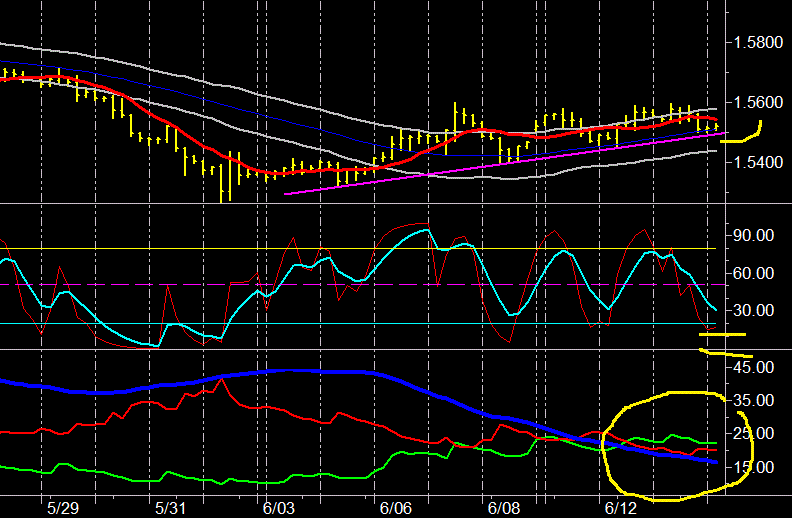Select the 6/12 date label
The image size is (792, 518).
coord(621,508)
